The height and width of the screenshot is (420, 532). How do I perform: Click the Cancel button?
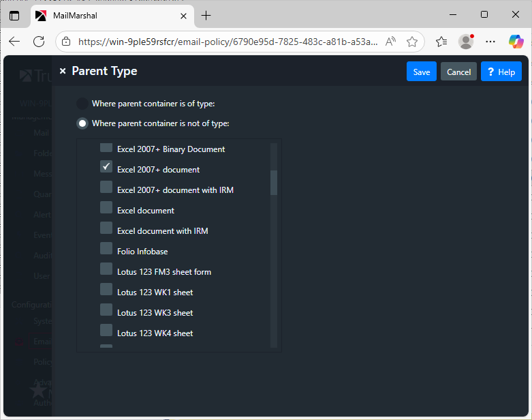pyautogui.click(x=458, y=72)
